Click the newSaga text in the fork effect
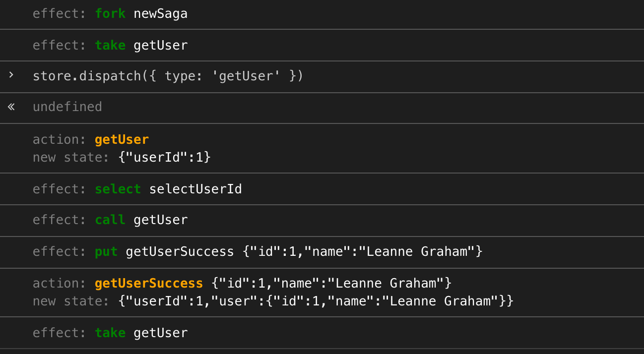The image size is (644, 354). coord(161,13)
